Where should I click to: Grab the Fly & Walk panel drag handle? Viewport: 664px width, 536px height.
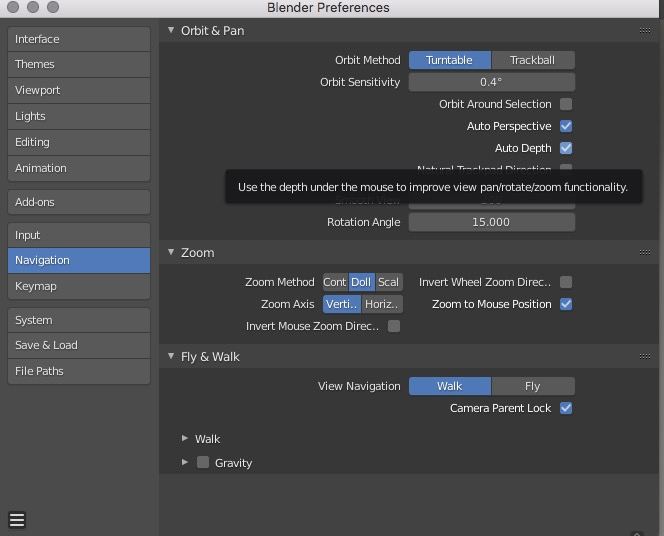click(645, 356)
